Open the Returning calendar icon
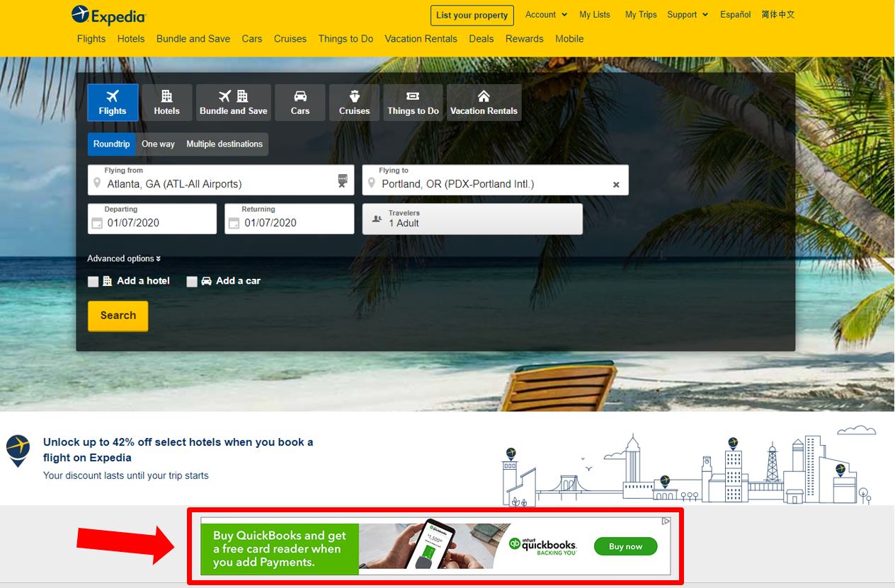895x588 pixels. (x=234, y=224)
